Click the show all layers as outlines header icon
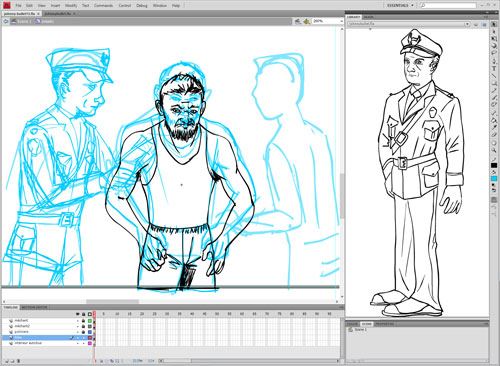The height and width of the screenshot is (366, 500). (x=90, y=314)
